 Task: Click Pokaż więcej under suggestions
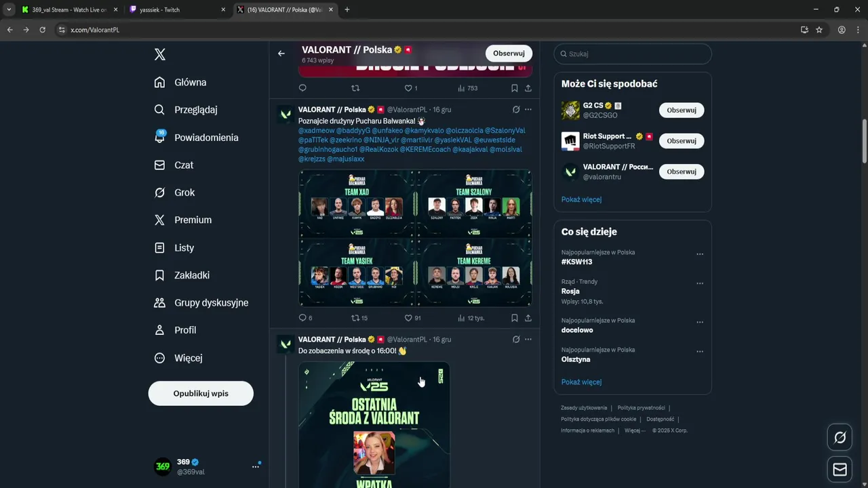coord(581,199)
